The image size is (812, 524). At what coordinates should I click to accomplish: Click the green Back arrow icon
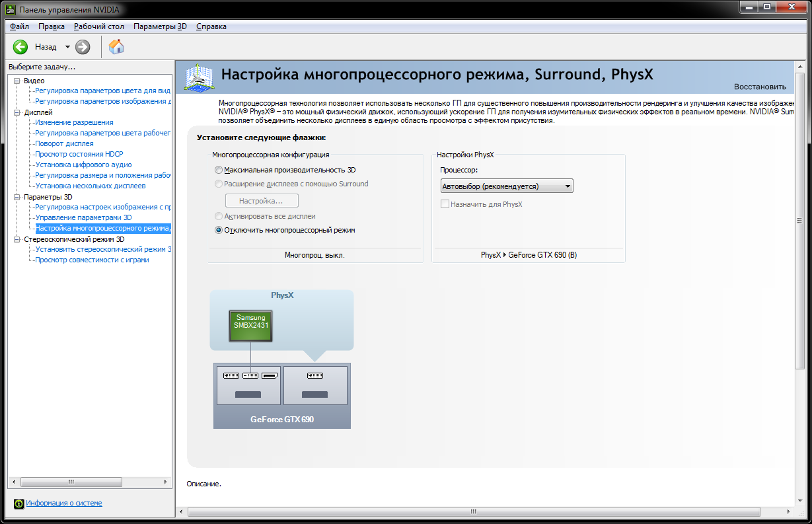pos(20,47)
